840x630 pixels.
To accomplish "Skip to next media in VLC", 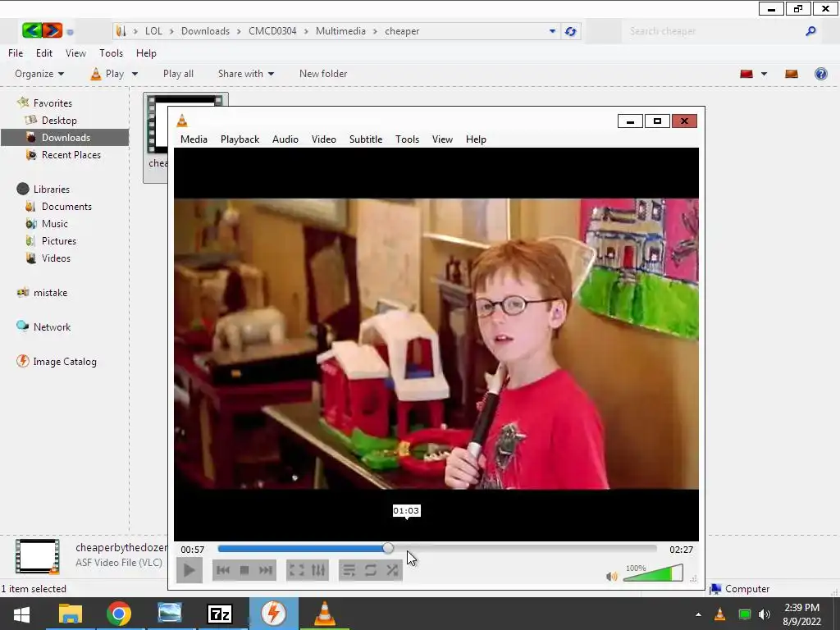I will pos(266,570).
